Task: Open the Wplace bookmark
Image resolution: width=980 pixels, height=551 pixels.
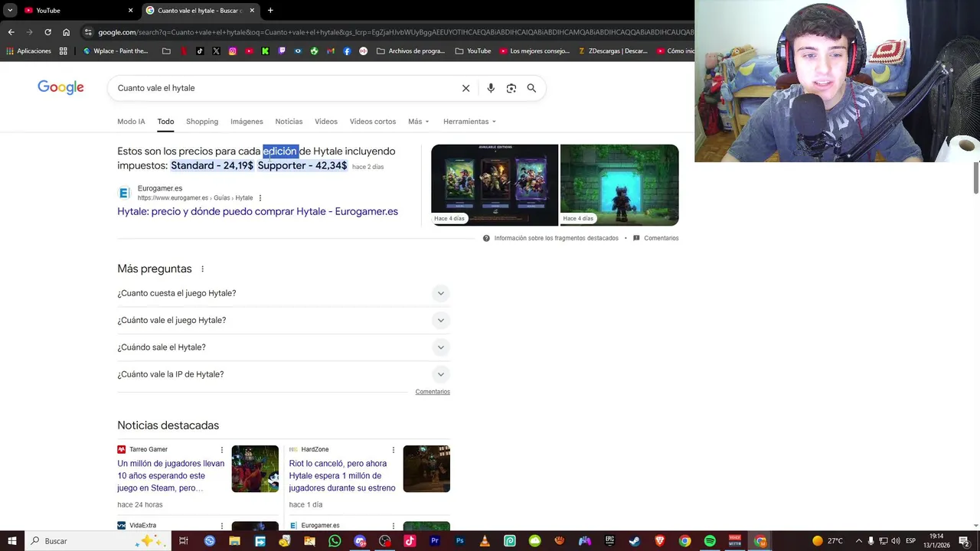Action: (x=116, y=51)
